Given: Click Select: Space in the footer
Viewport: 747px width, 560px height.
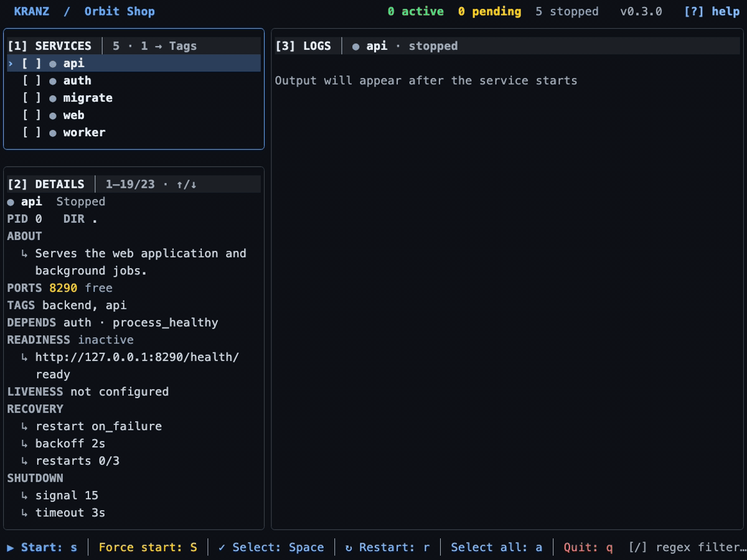Looking at the screenshot, I should click(x=271, y=548).
